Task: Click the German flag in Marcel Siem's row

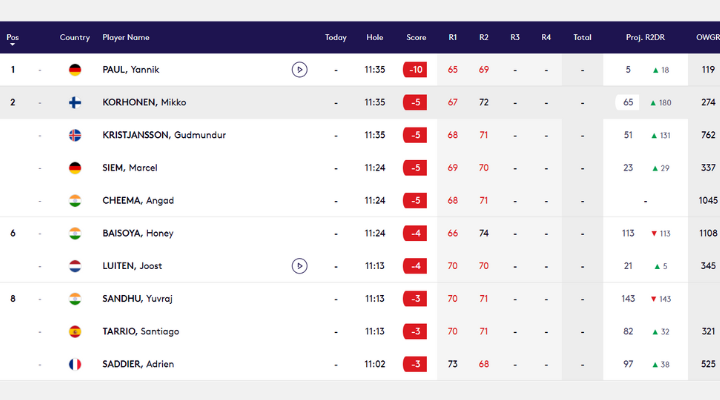Action: 75,168
